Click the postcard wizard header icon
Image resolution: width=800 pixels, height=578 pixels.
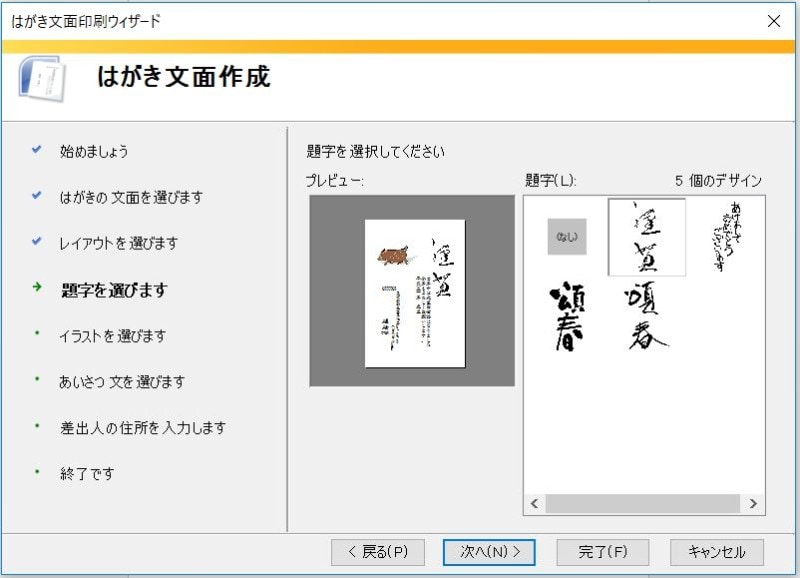43,79
